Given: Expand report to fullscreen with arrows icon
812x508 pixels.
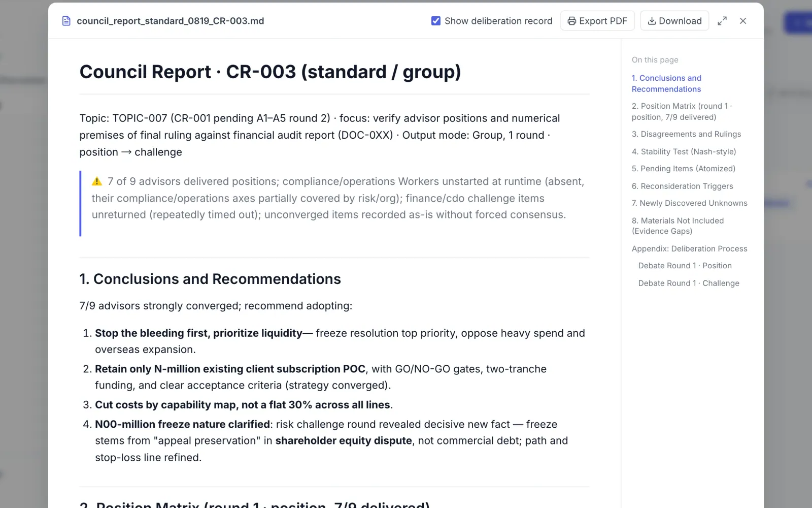Looking at the screenshot, I should pos(722,21).
